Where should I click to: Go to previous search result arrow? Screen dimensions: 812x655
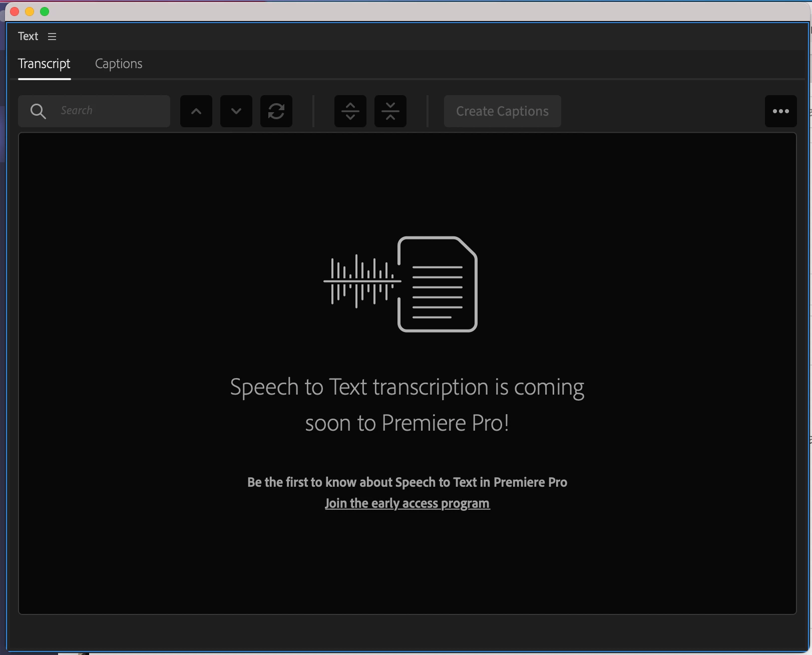click(196, 111)
